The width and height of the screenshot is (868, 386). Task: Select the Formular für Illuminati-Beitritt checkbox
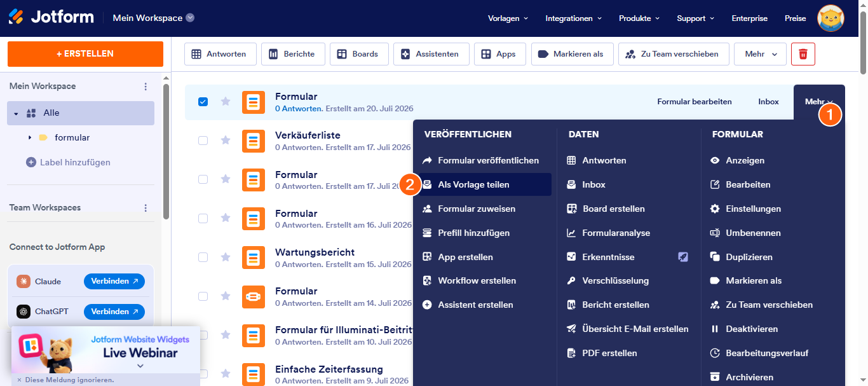tap(203, 335)
